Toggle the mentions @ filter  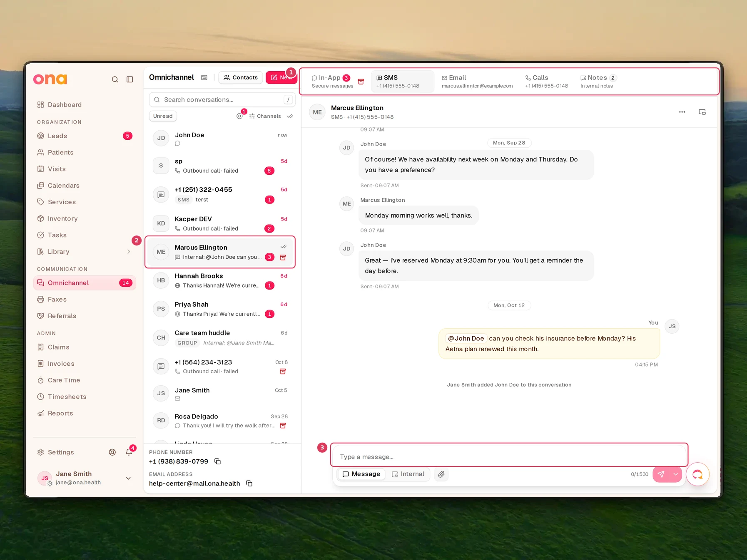239,116
